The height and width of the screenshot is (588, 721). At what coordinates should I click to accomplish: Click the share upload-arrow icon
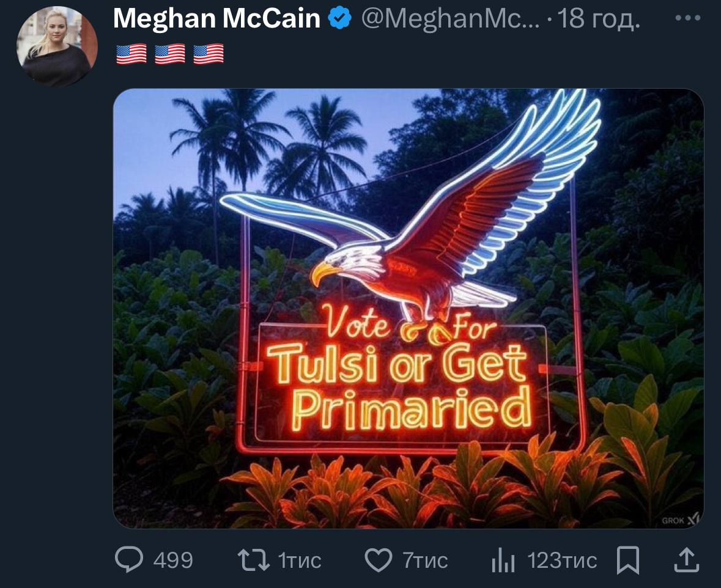[x=686, y=560]
